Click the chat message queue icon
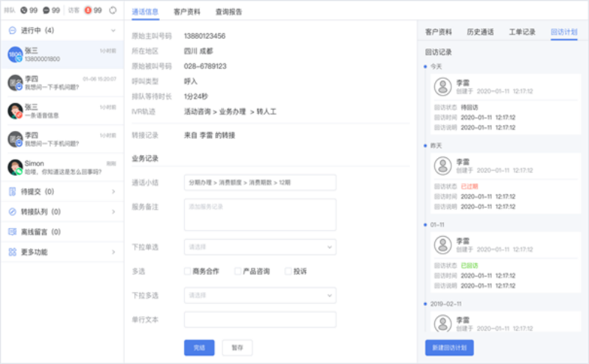 (x=46, y=10)
